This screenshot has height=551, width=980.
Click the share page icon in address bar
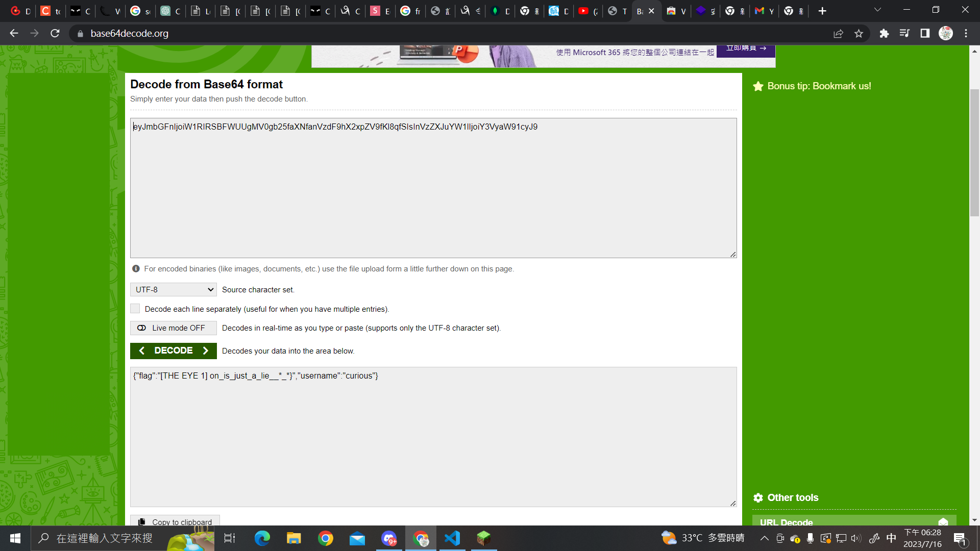click(x=838, y=34)
